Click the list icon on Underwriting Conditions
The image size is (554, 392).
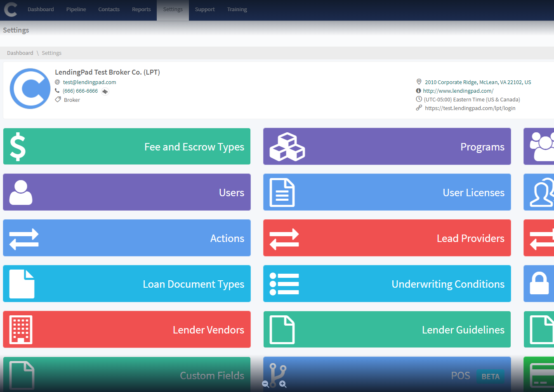tap(284, 284)
